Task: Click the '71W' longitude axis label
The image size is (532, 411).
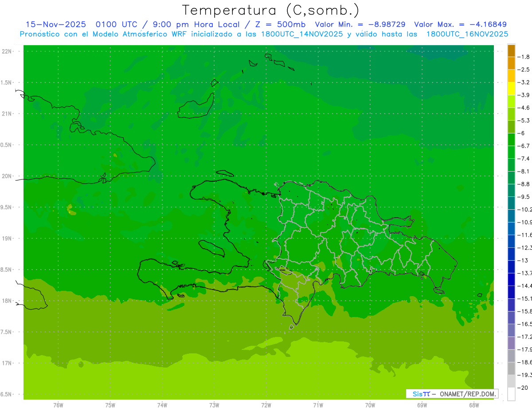Action: coord(318,405)
